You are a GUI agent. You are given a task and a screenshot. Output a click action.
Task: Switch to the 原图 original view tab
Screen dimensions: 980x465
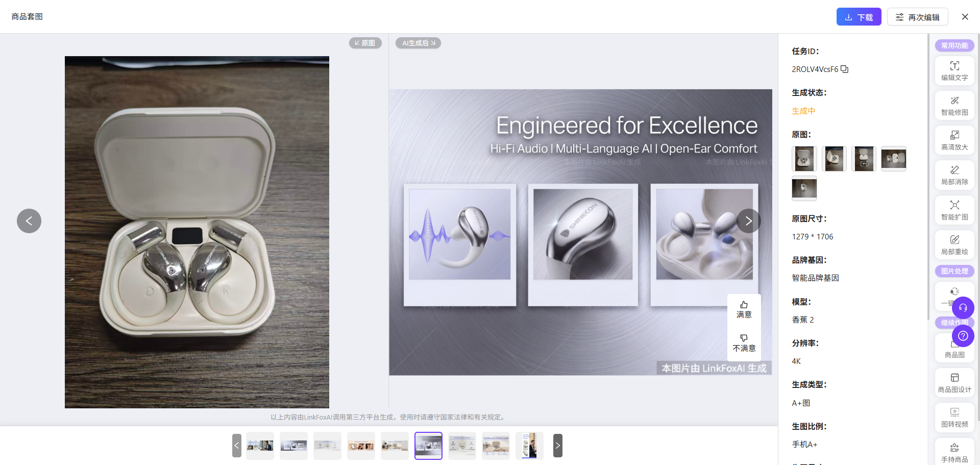tap(365, 43)
